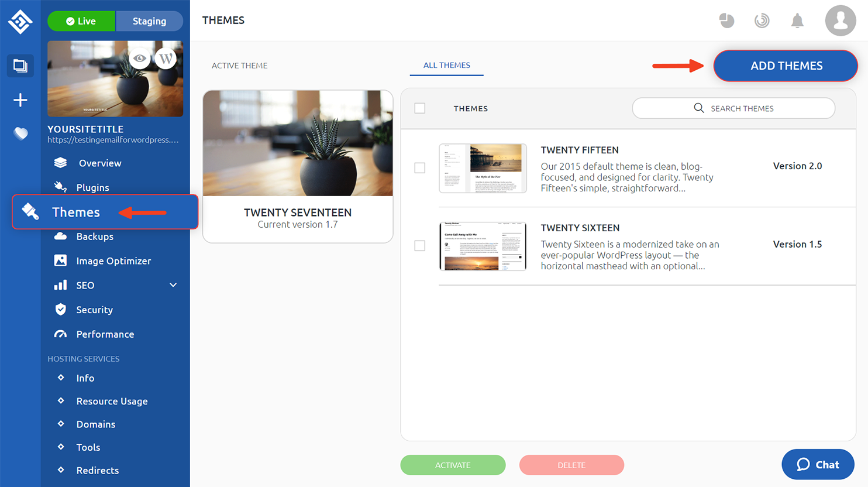The image size is (868, 487).
Task: Open the site URL link
Action: 113,140
